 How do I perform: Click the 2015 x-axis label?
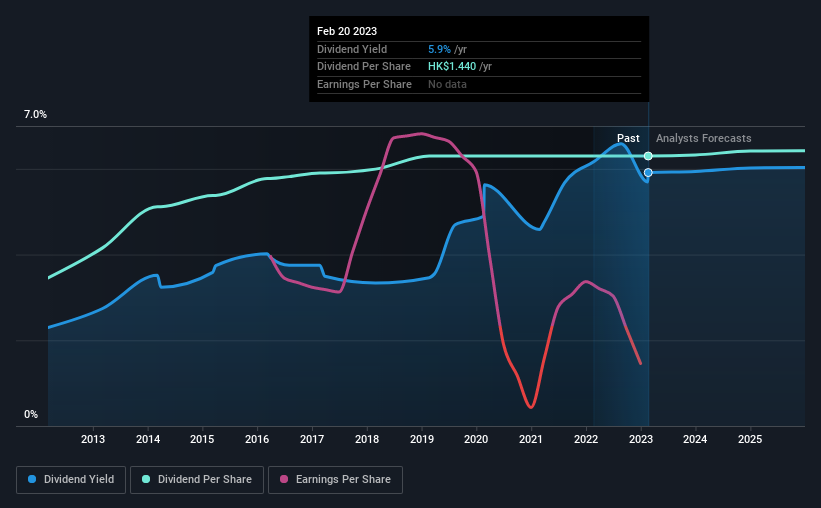202,439
